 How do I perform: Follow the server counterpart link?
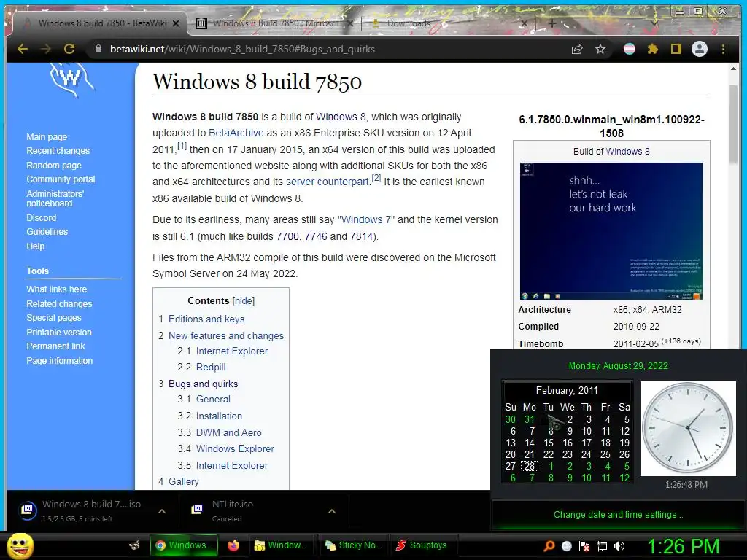pyautogui.click(x=328, y=182)
